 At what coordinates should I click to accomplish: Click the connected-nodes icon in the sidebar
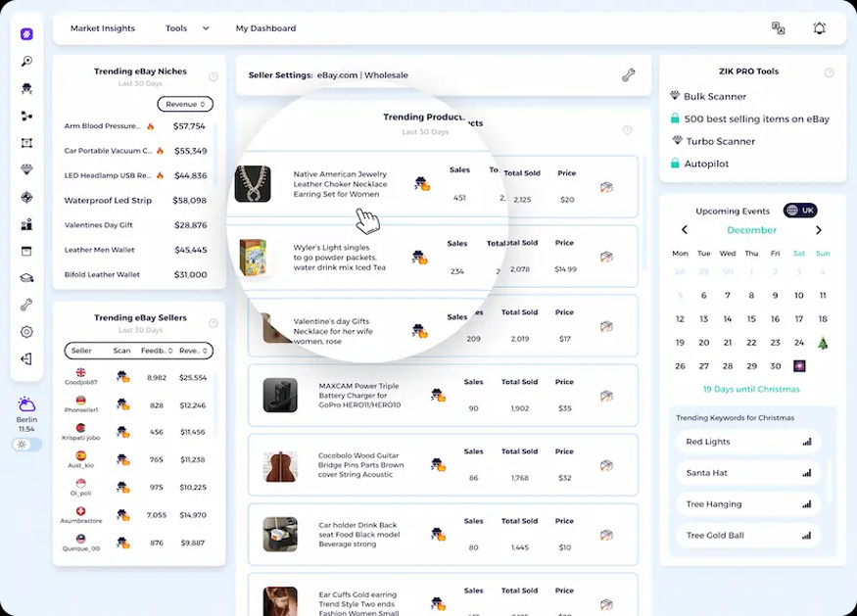tap(26, 116)
